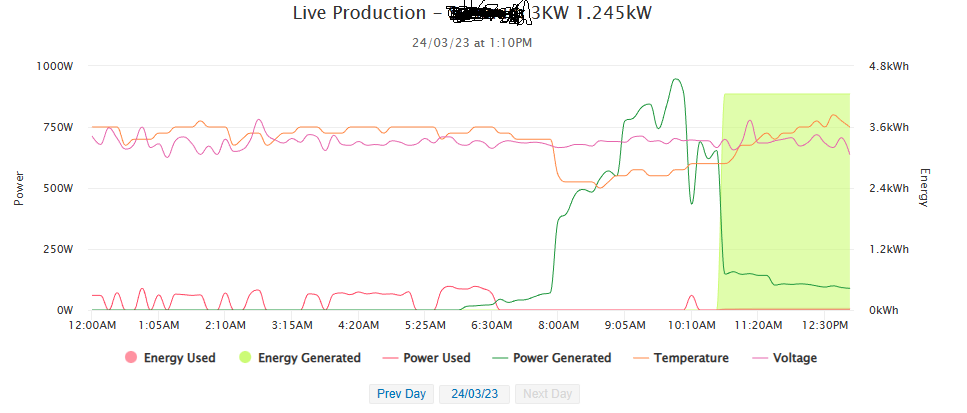
Task: Click the 1000W label on power axis
Action: point(56,66)
